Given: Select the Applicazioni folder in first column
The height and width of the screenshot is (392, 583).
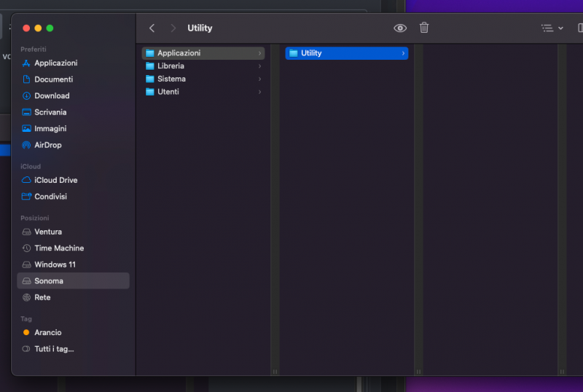Looking at the screenshot, I should pyautogui.click(x=203, y=53).
